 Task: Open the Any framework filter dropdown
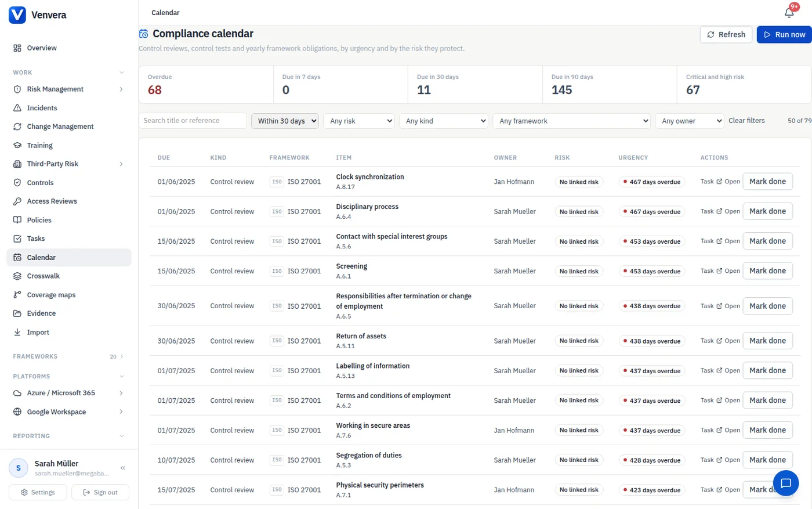tap(571, 121)
